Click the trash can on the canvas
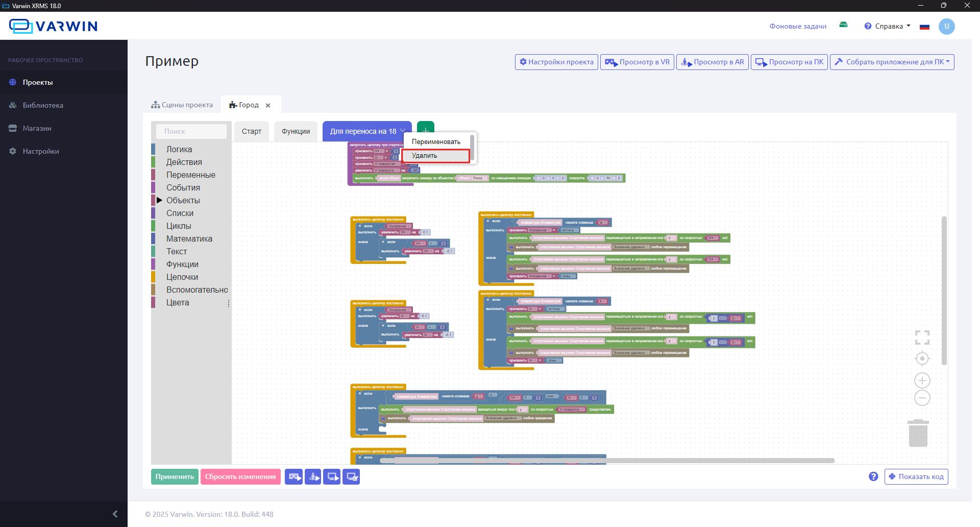The image size is (980, 527). coord(918,434)
